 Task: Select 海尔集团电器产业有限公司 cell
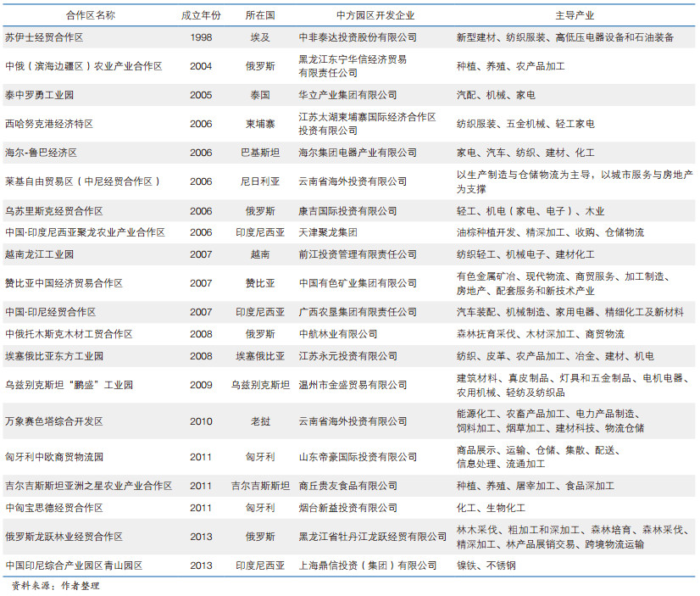point(358,153)
